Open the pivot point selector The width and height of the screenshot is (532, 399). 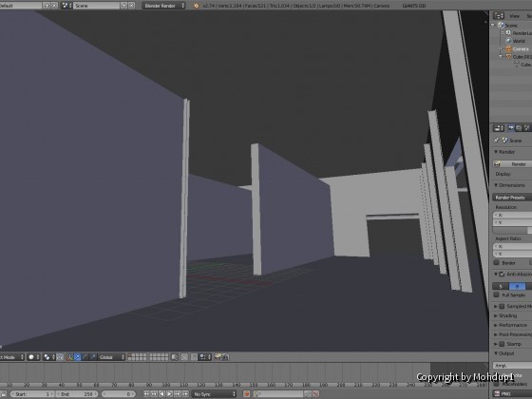coord(48,357)
